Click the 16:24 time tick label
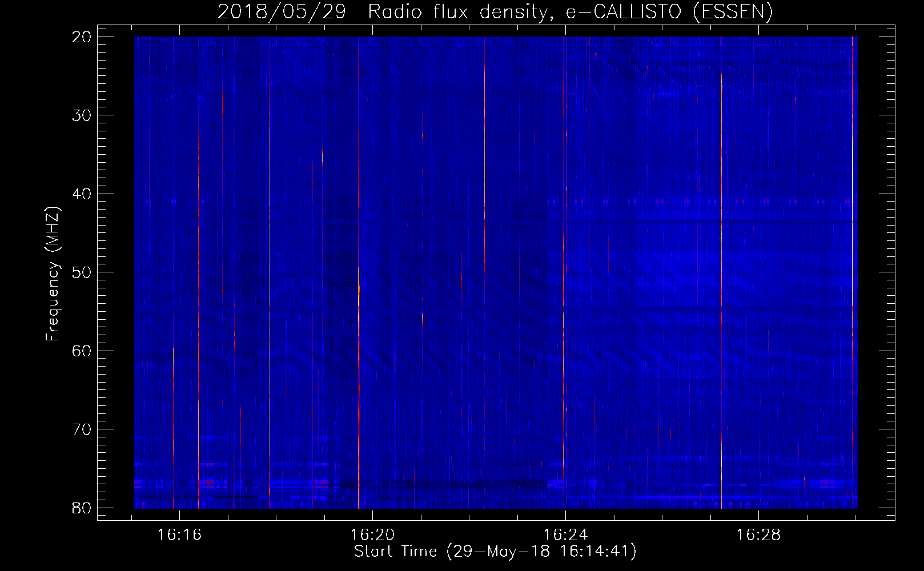 coord(565,535)
